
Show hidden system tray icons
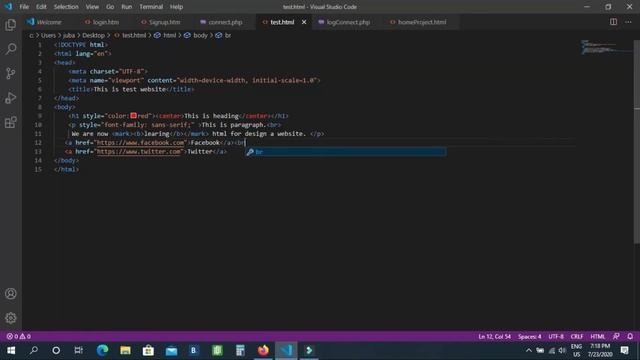(x=529, y=350)
